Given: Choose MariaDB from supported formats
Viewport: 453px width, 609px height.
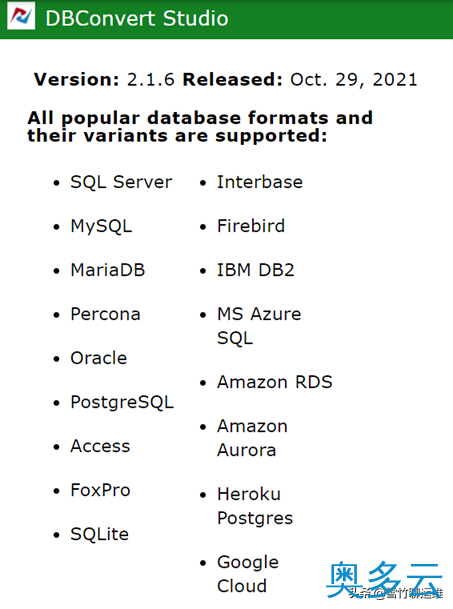Looking at the screenshot, I should coord(108,270).
